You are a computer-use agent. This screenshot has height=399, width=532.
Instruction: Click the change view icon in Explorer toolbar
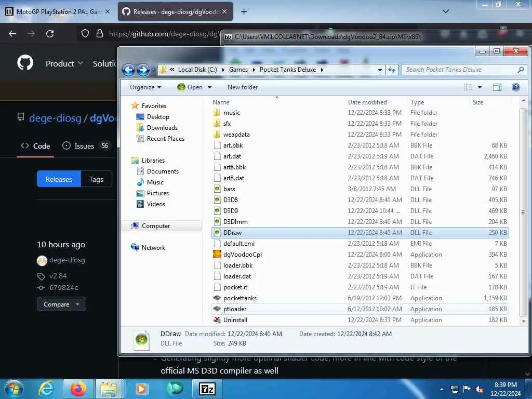click(469, 87)
